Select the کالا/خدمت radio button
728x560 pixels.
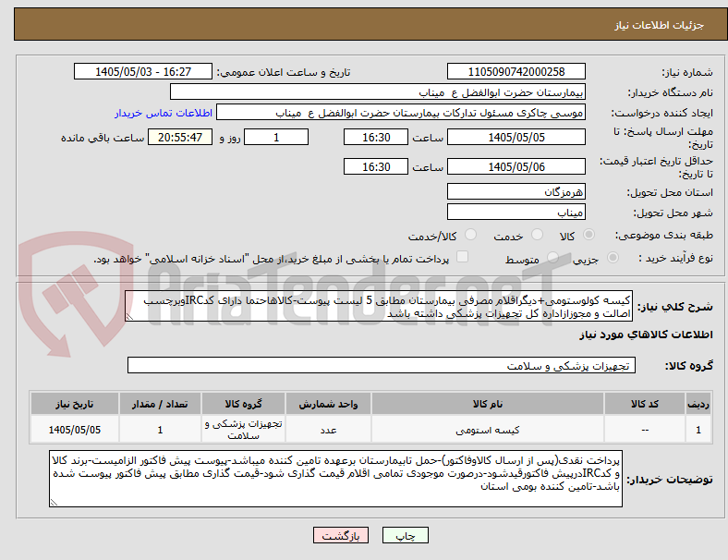471,235
